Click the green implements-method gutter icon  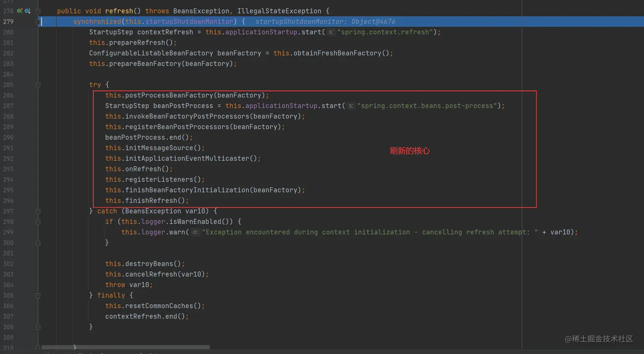(20, 11)
